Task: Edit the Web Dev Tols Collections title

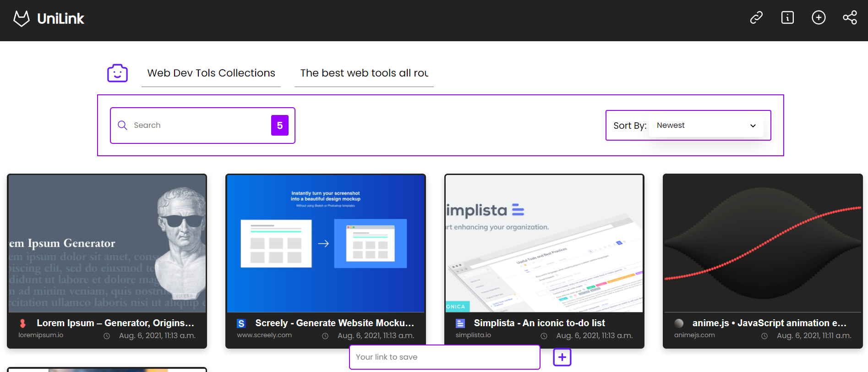Action: click(x=211, y=73)
